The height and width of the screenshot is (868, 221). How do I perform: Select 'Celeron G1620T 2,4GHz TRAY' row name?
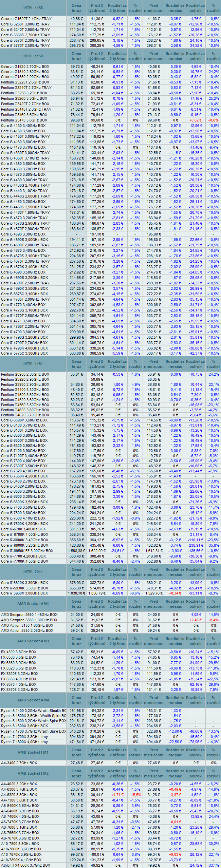tap(26, 19)
